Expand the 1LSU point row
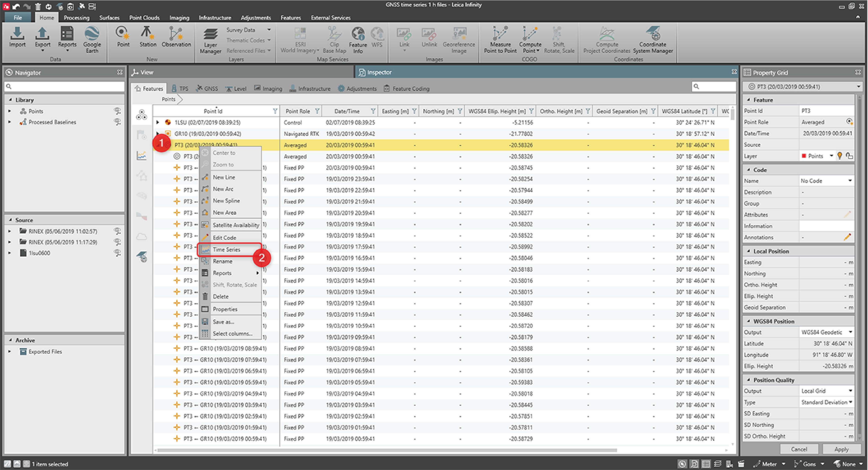Screen dimensions: 868x470 pyautogui.click(x=157, y=123)
